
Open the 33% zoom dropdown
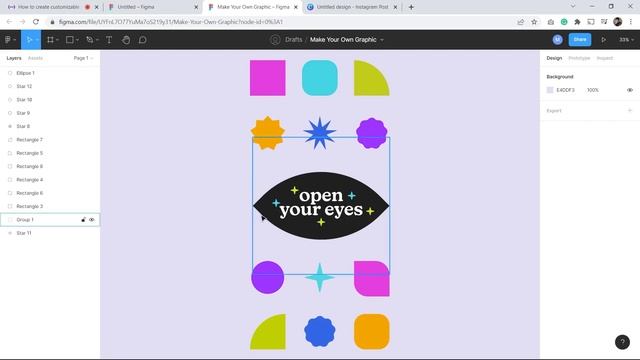pyautogui.click(x=627, y=40)
